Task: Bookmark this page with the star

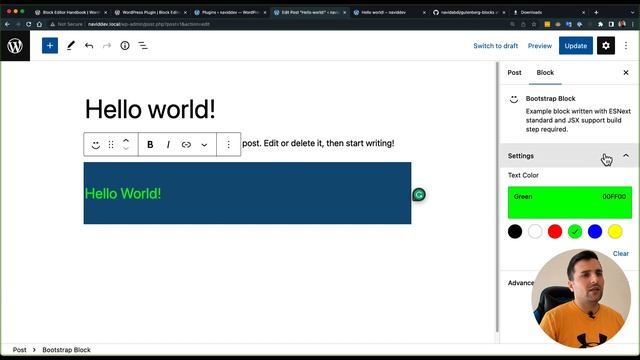Action: coord(533,24)
